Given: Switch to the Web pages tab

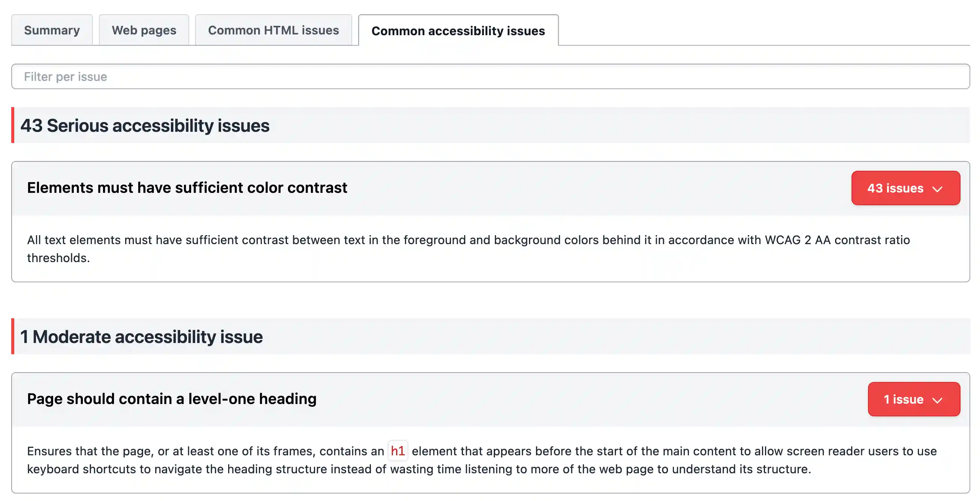Looking at the screenshot, I should (143, 30).
